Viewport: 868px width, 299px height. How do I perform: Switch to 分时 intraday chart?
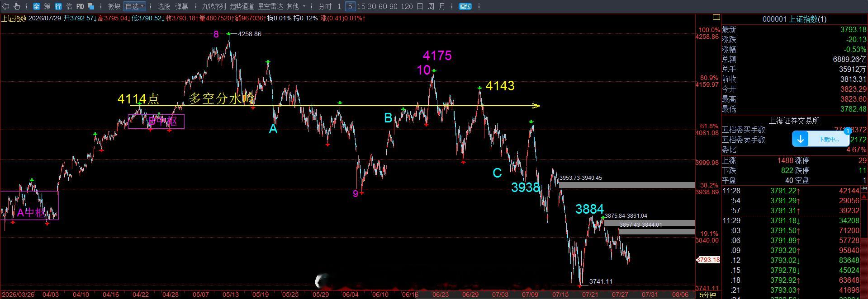point(325,6)
